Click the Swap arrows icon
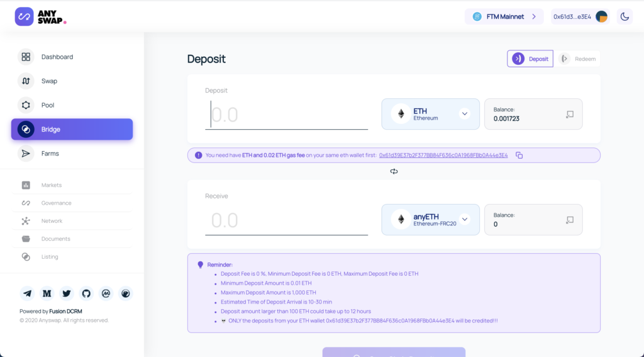Viewport: 644px width, 357px height. click(x=26, y=81)
